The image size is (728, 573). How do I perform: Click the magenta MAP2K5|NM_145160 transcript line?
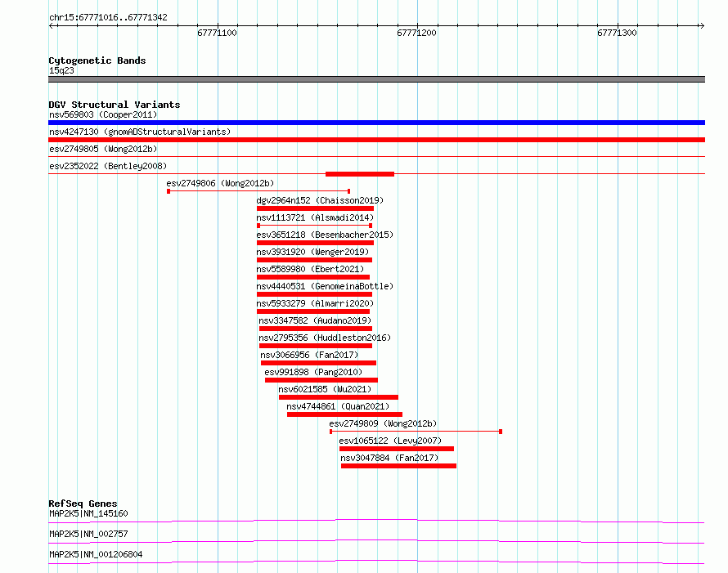(x=376, y=521)
